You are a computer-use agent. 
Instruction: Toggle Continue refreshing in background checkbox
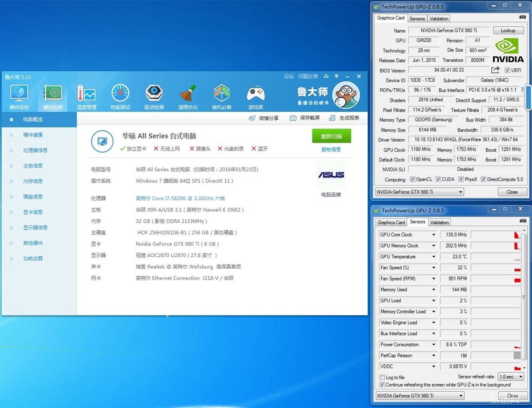[x=382, y=385]
